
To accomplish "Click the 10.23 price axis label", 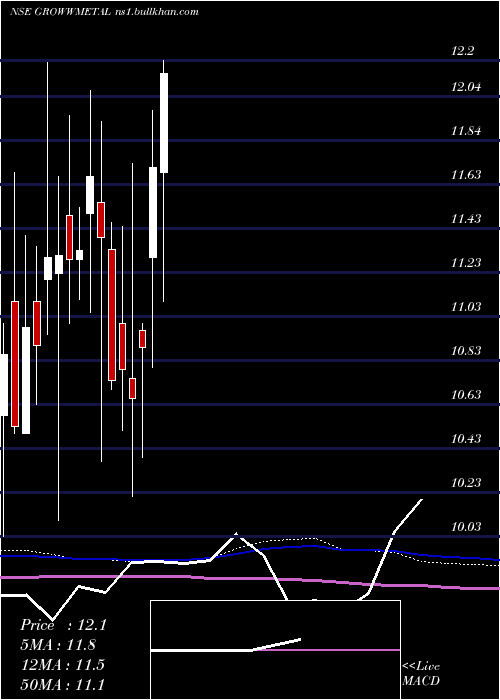I will [466, 483].
